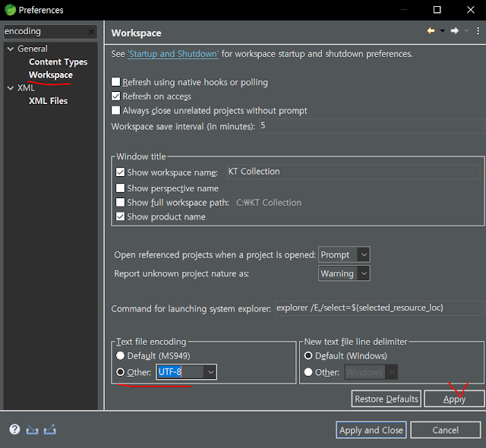The width and height of the screenshot is (486, 448).
Task: Maximize the Preferences window
Action: pyautogui.click(x=437, y=10)
